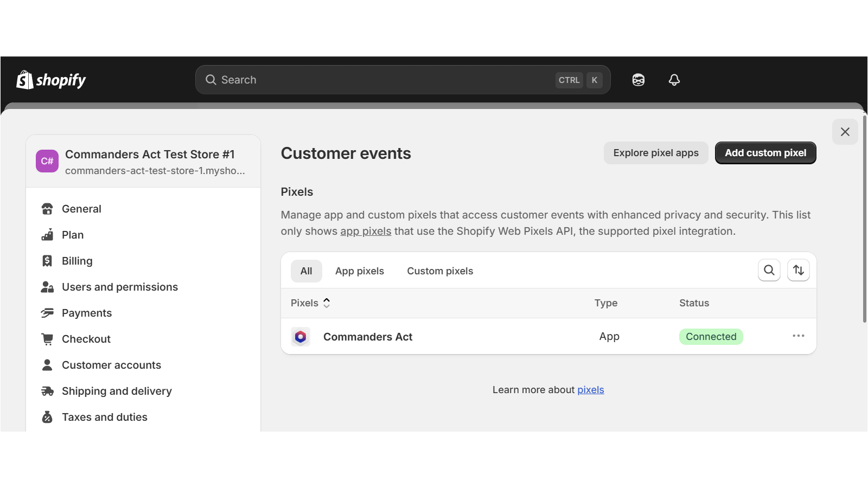Click the Billing receipt icon

(x=47, y=261)
